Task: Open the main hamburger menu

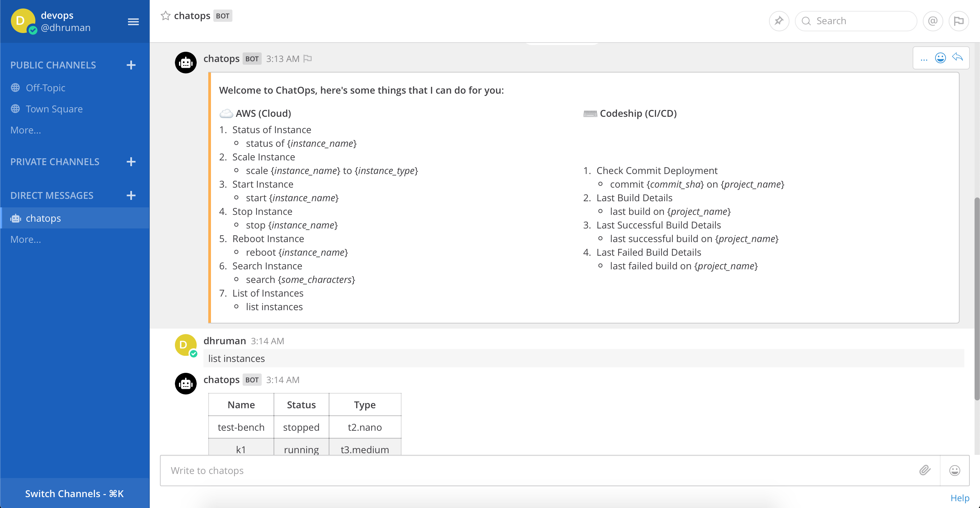Action: tap(133, 22)
